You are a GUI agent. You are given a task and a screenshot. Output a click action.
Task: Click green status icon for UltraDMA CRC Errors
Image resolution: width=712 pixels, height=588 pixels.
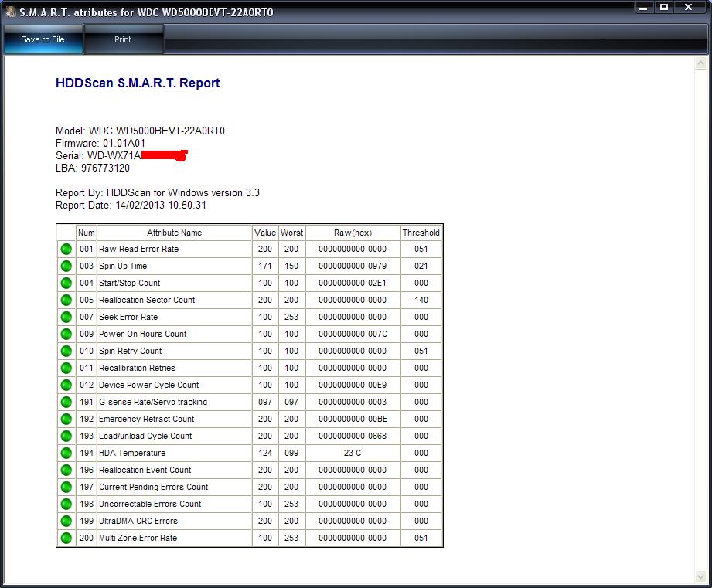[x=66, y=522]
